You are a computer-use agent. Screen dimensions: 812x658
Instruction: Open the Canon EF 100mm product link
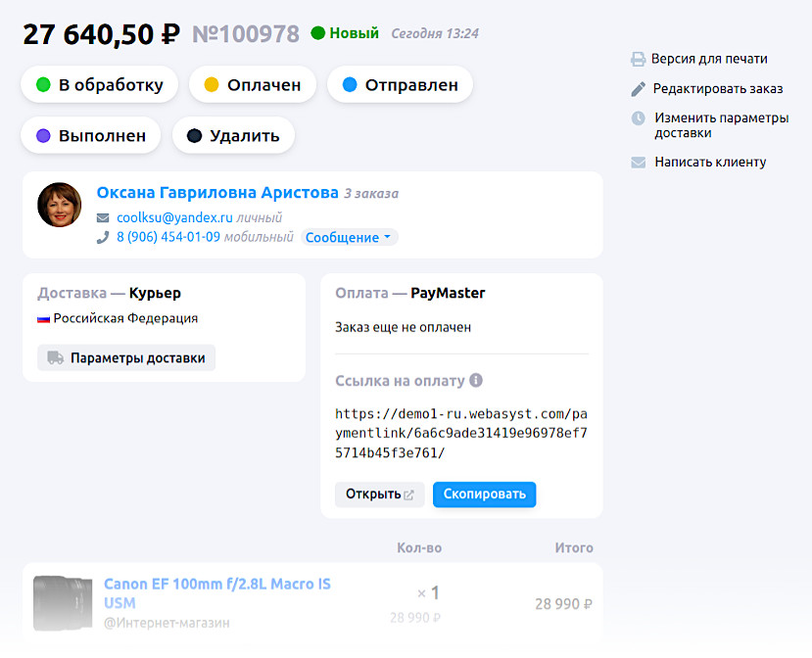216,583
